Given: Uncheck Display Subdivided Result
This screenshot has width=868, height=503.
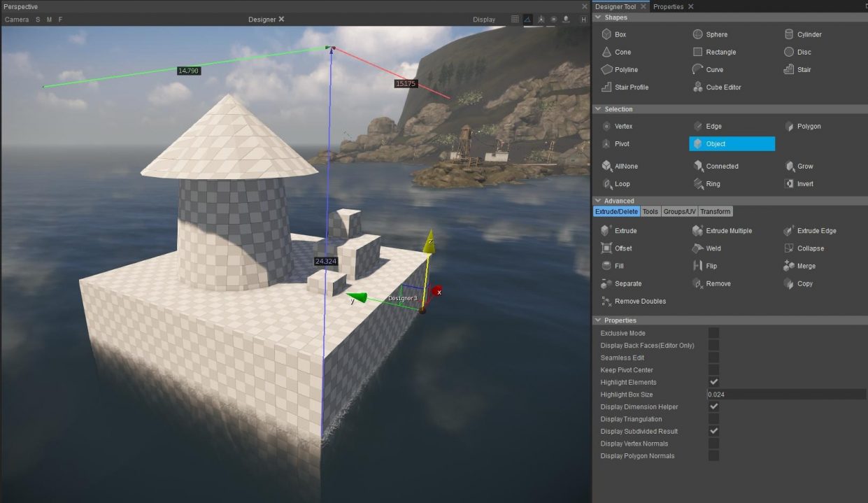Looking at the screenshot, I should 713,431.
